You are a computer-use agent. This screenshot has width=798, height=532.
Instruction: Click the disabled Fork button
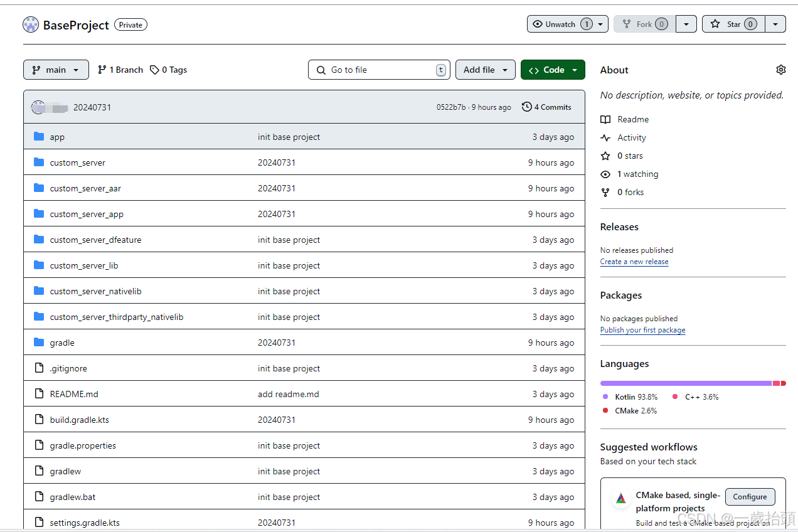pos(644,24)
